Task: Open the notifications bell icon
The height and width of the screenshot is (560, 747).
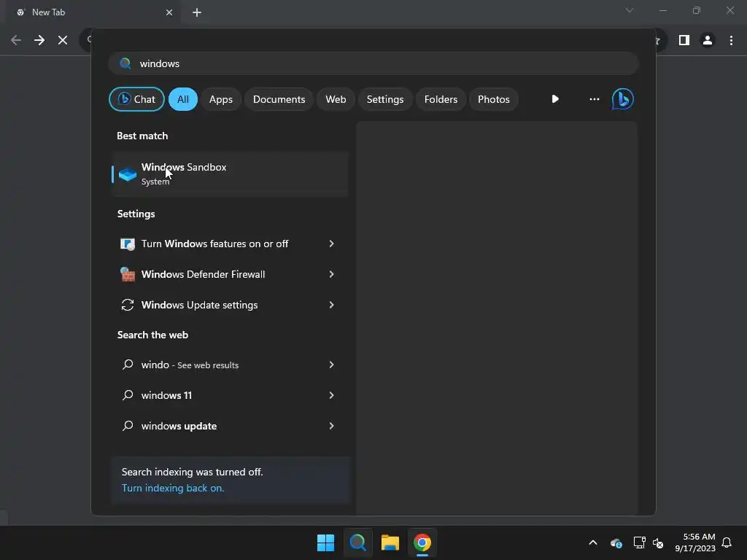Action: (x=727, y=542)
